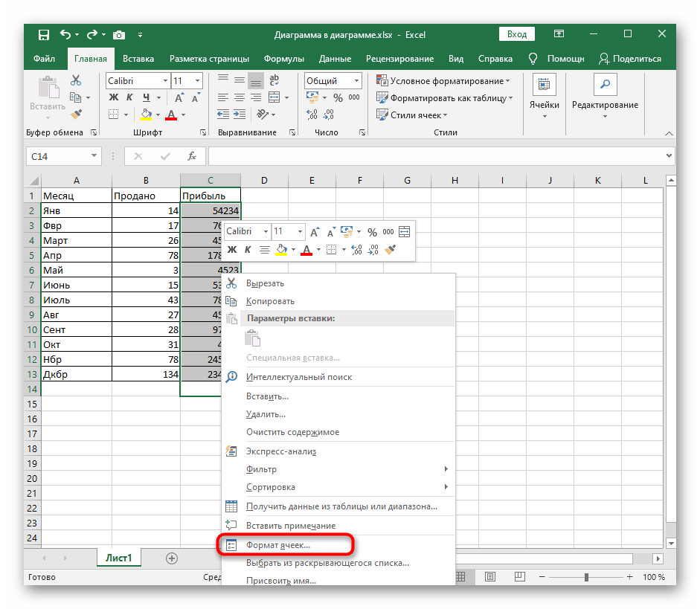This screenshot has width=700, height=609.
Task: Open Форматировать как таблицу menu
Action: tap(445, 97)
